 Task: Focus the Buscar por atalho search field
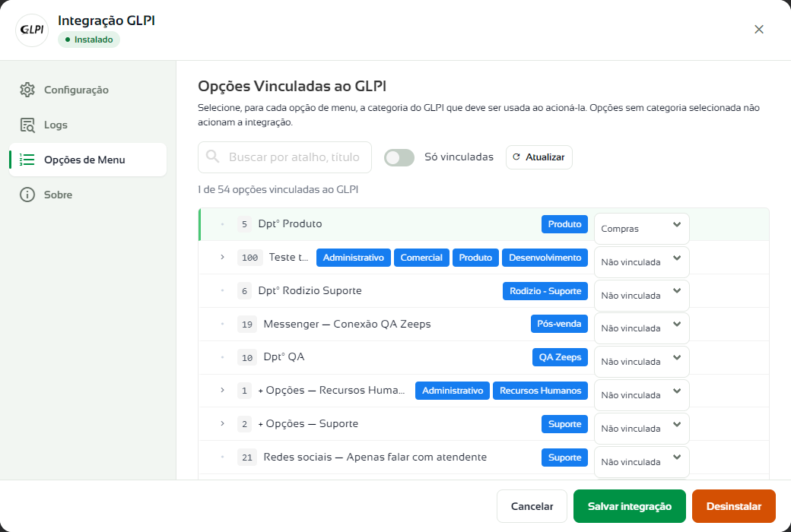pyautogui.click(x=285, y=157)
